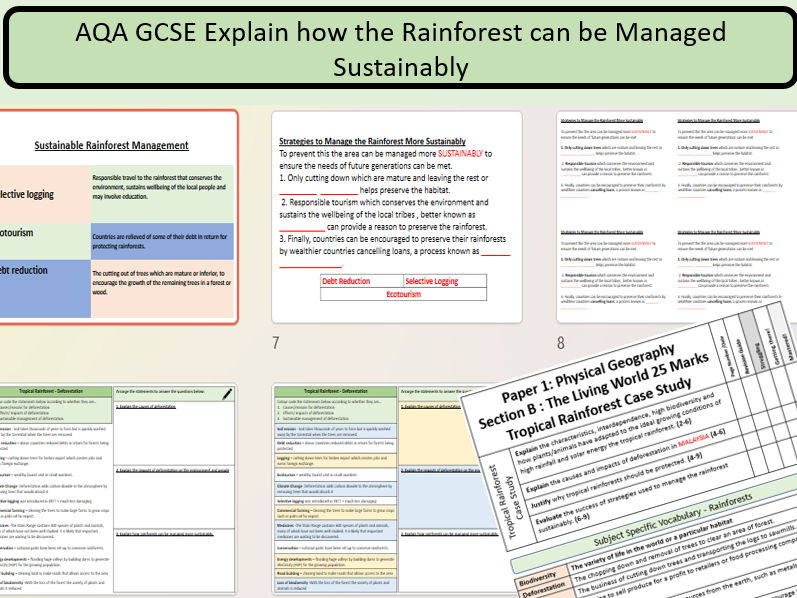The height and width of the screenshot is (598, 797).
Task: Click the pencil icon on Deforestation slide
Action: tap(227, 394)
